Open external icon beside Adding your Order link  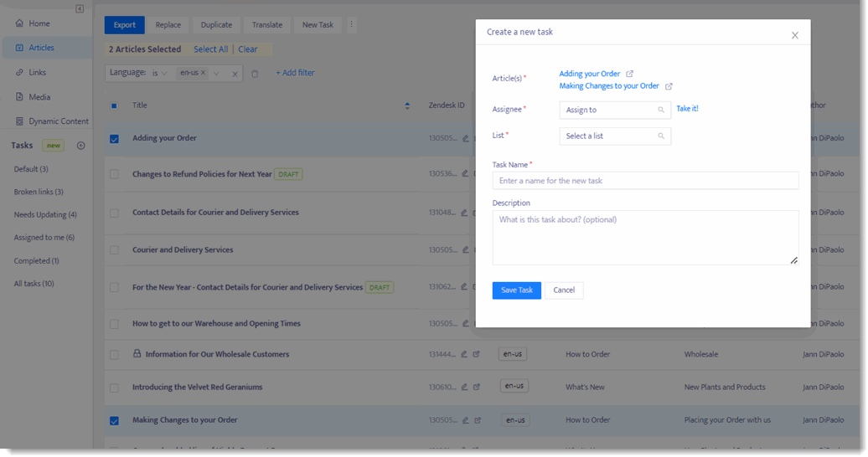(630, 74)
